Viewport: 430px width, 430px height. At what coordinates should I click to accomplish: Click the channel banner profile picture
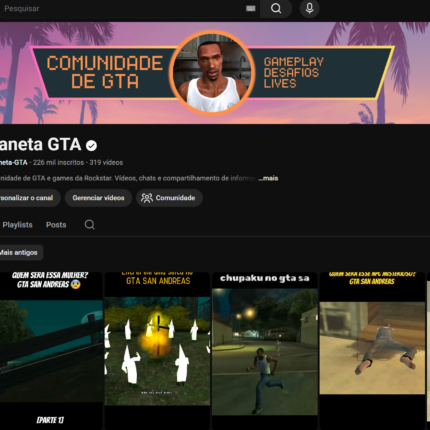tap(212, 73)
